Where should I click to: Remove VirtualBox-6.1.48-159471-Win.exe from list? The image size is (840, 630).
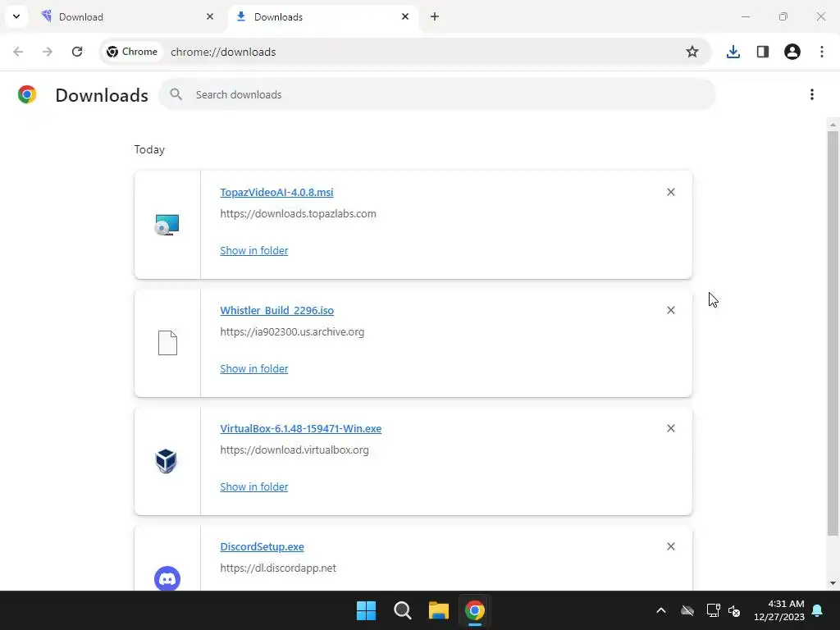pyautogui.click(x=671, y=428)
